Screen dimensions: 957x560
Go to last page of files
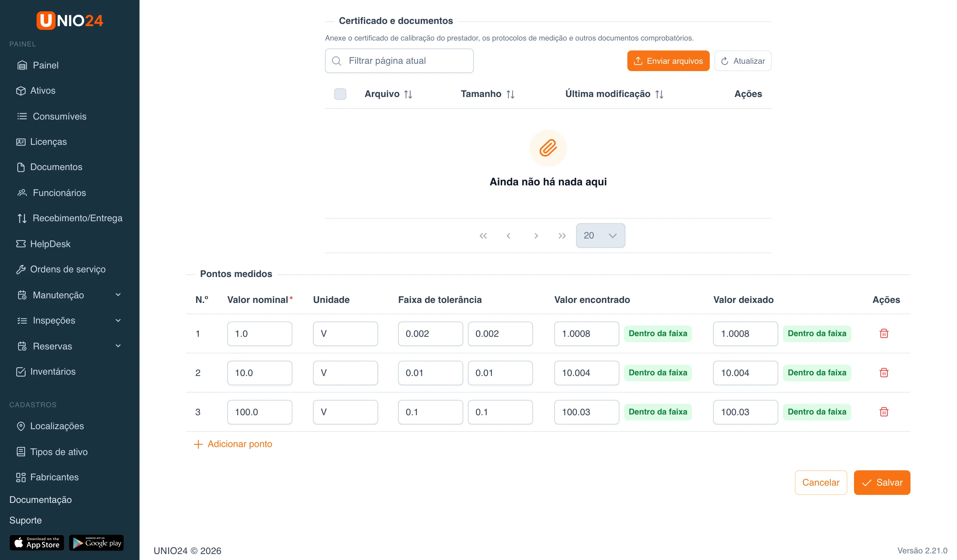click(x=562, y=236)
